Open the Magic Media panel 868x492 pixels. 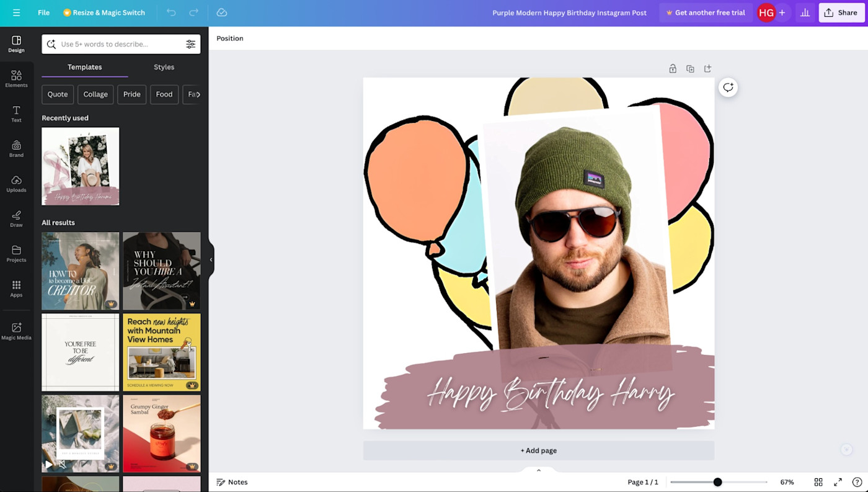pos(16,331)
